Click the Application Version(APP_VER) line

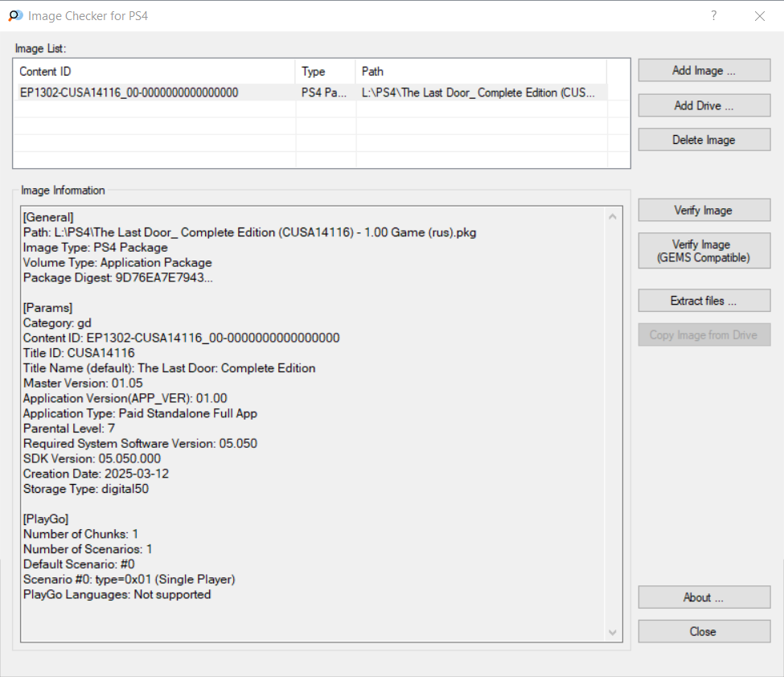click(x=125, y=398)
